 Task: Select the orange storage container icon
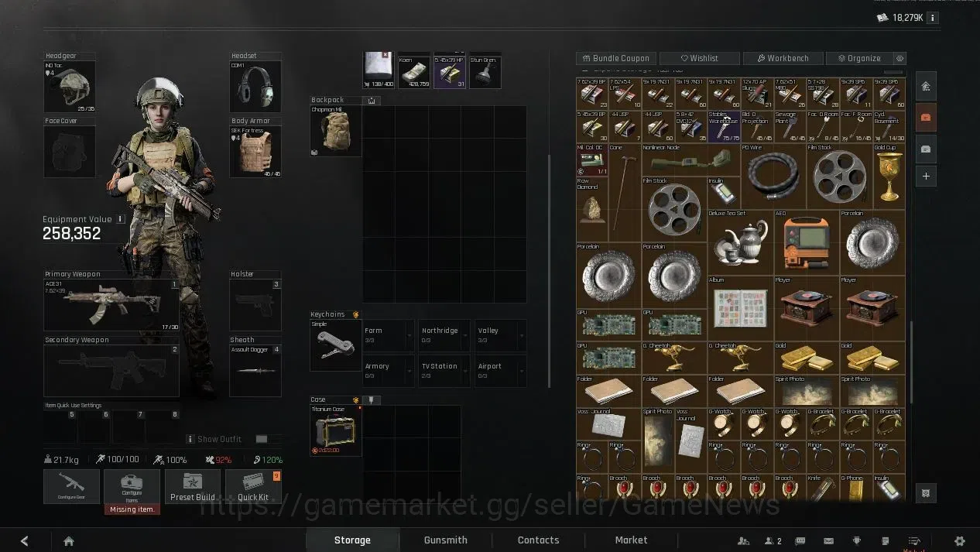click(x=926, y=117)
